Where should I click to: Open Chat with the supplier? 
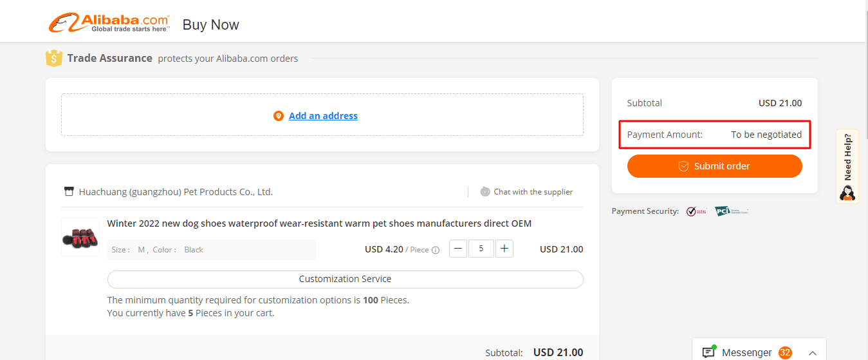click(x=533, y=191)
